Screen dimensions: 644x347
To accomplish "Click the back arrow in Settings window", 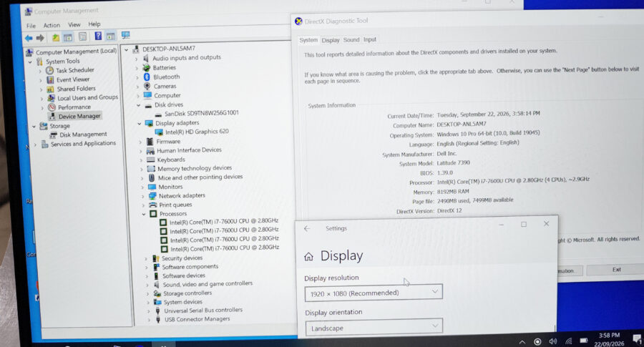I will (x=307, y=229).
